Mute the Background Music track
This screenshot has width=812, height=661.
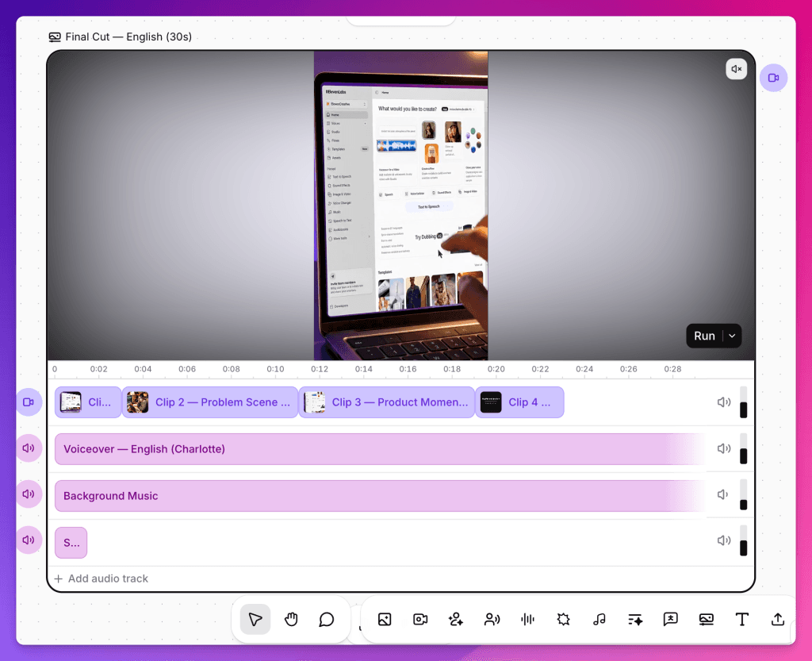coord(722,494)
